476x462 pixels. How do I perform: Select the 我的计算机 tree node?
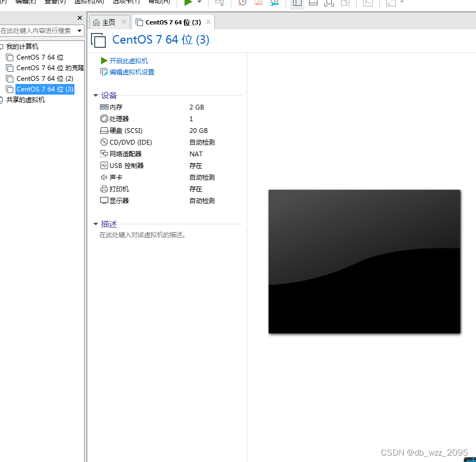click(22, 46)
